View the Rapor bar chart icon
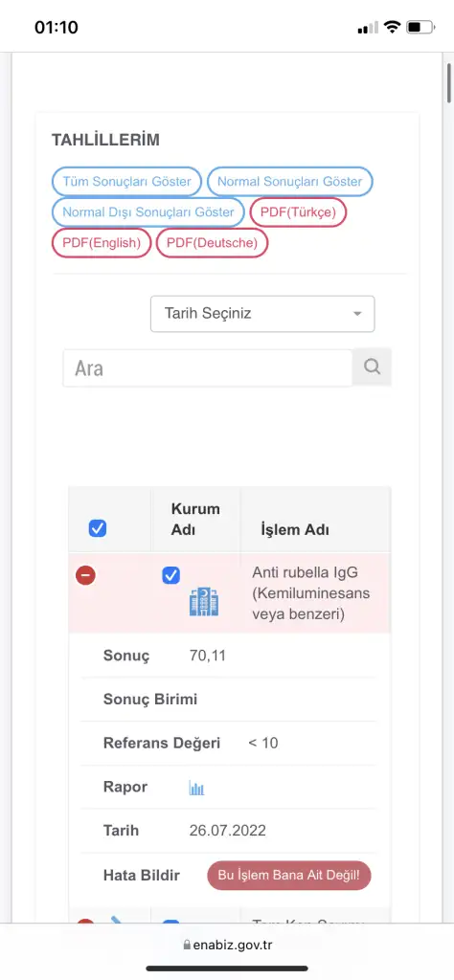Image resolution: width=454 pixels, height=980 pixels. 197,788
